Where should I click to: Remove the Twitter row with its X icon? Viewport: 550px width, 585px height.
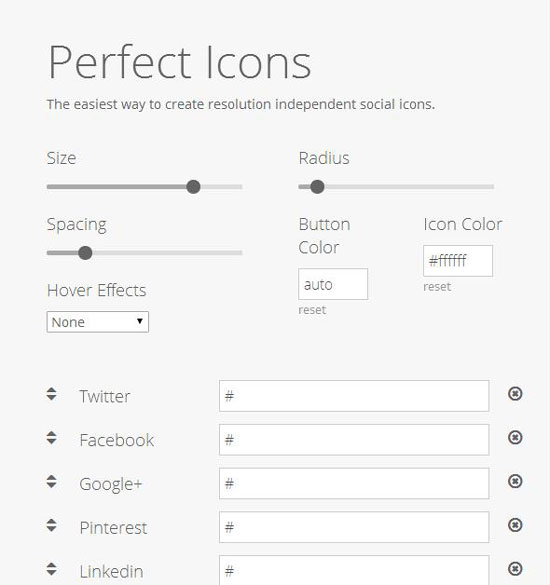click(515, 394)
